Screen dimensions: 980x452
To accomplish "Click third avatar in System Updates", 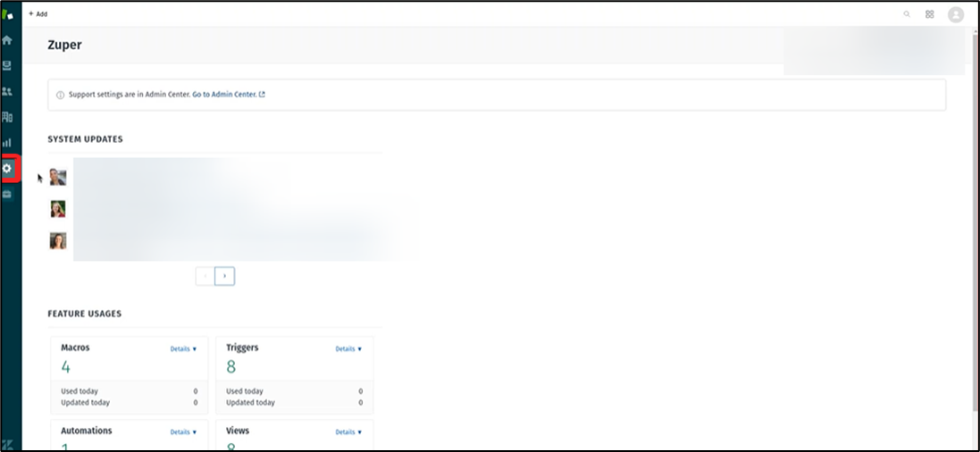I will [x=58, y=240].
